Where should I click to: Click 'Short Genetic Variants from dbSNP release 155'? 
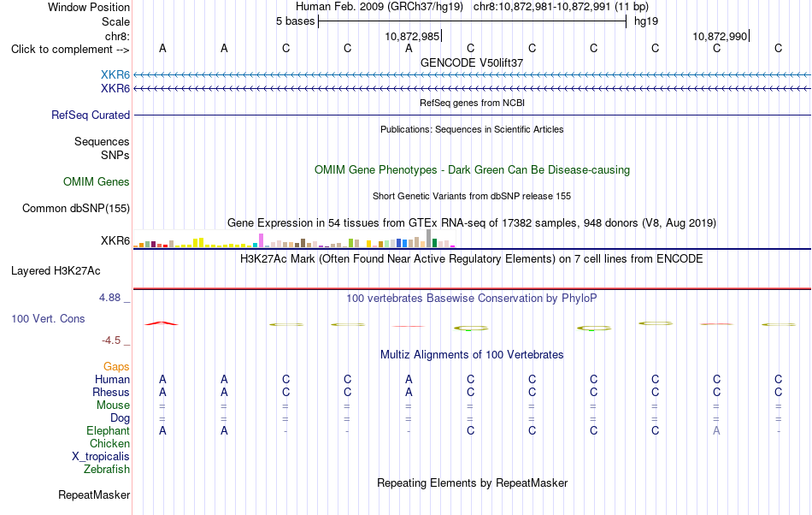[x=472, y=196]
